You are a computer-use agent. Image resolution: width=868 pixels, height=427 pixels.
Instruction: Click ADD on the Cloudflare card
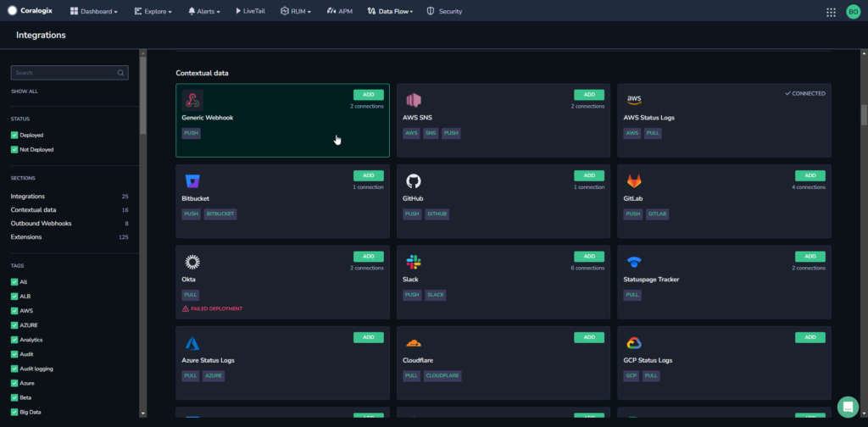coord(589,337)
